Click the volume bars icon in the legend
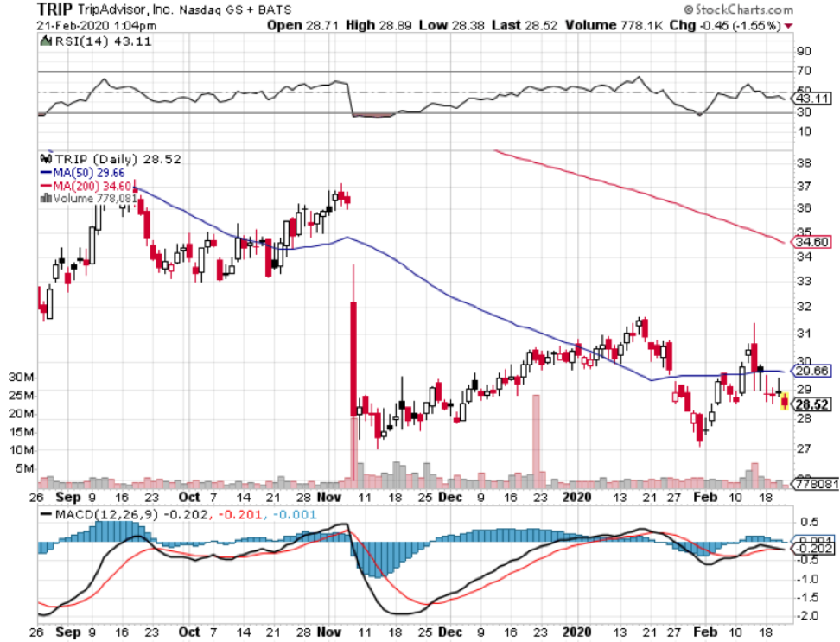This screenshot has height=642, width=840. [x=46, y=199]
